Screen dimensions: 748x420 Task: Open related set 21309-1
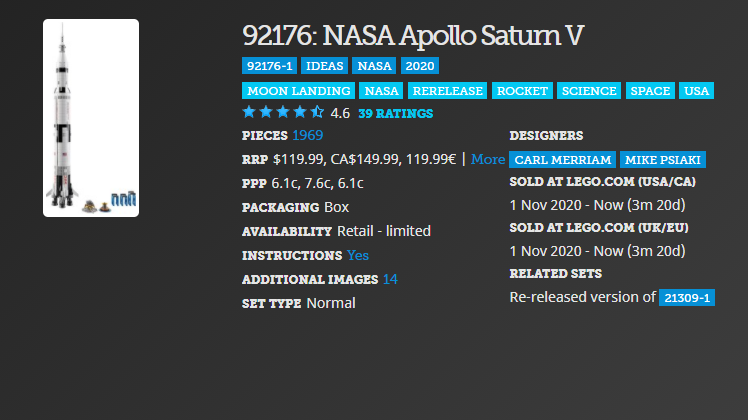point(686,298)
